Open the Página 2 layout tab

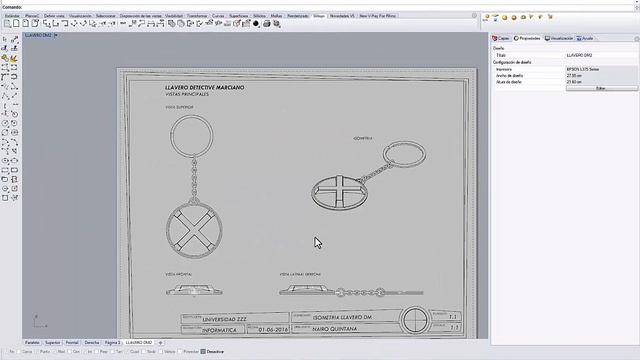point(112,343)
